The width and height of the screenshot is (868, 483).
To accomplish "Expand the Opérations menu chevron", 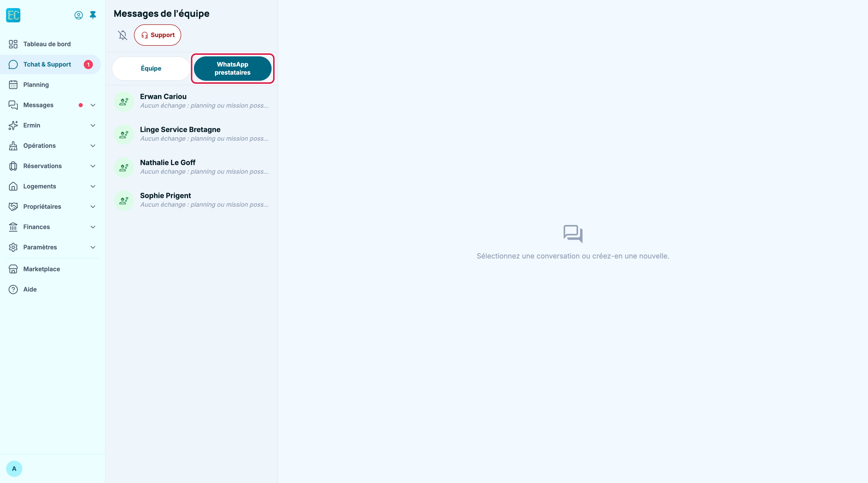I will [x=93, y=146].
